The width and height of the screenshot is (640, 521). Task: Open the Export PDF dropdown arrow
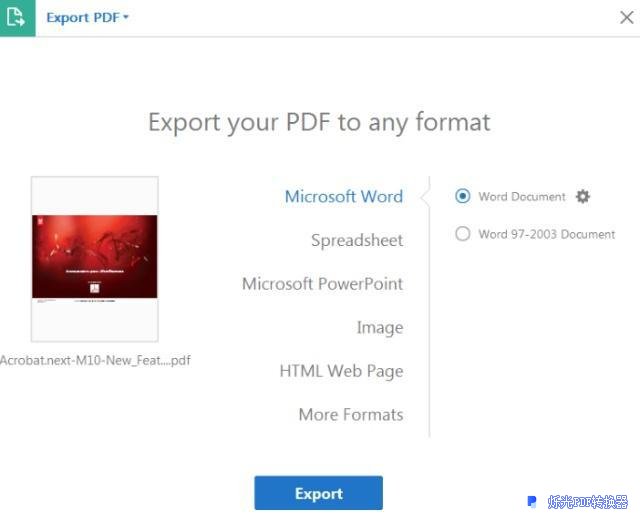pyautogui.click(x=126, y=17)
